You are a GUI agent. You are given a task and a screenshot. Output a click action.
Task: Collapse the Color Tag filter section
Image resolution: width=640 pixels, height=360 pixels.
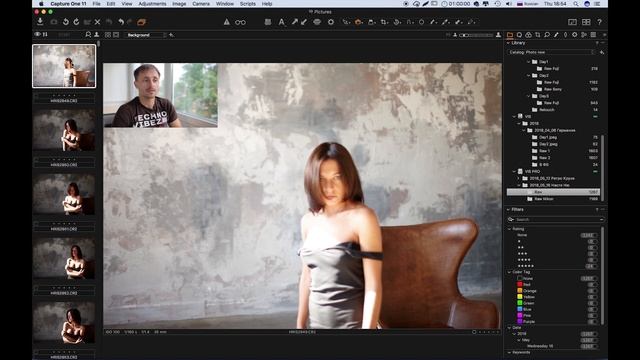point(509,272)
